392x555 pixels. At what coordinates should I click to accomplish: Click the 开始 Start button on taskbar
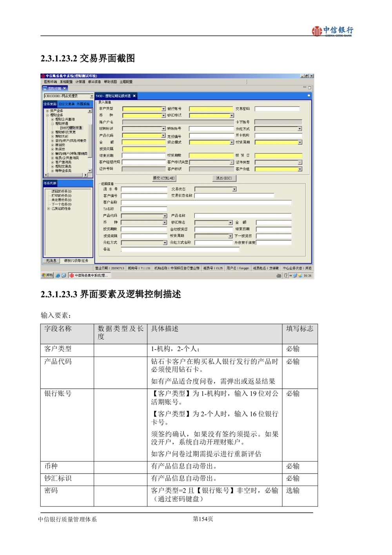coord(47,275)
